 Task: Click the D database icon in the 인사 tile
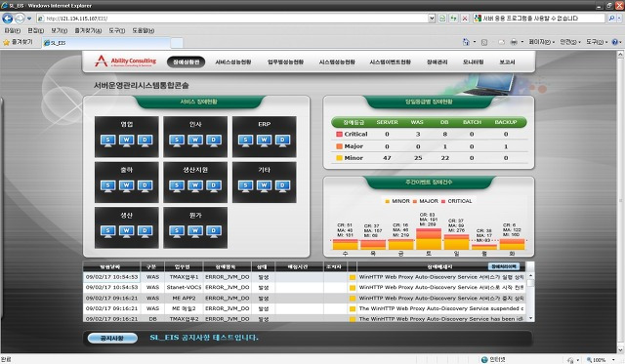(x=214, y=141)
